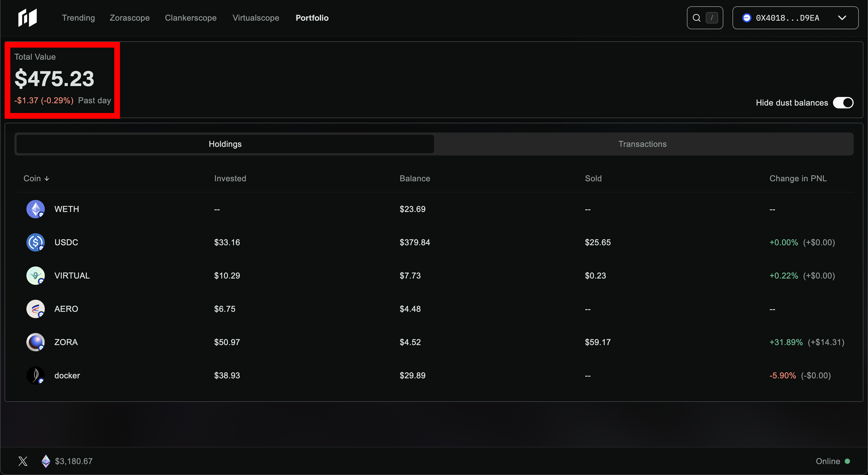Select the Holdings tab

click(225, 144)
